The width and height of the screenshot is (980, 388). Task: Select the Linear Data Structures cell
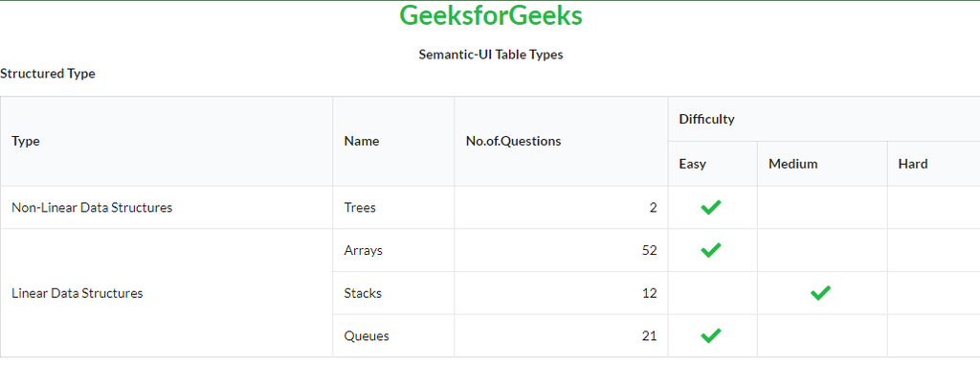pyautogui.click(x=78, y=293)
